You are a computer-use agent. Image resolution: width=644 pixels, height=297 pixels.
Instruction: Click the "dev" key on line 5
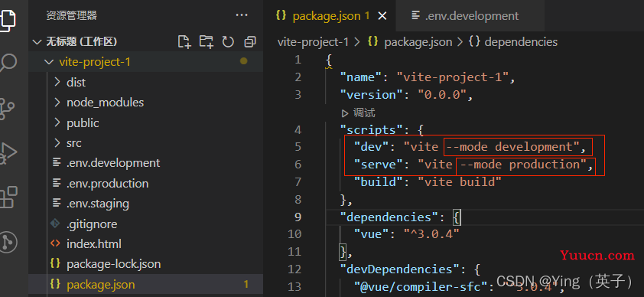click(370, 147)
